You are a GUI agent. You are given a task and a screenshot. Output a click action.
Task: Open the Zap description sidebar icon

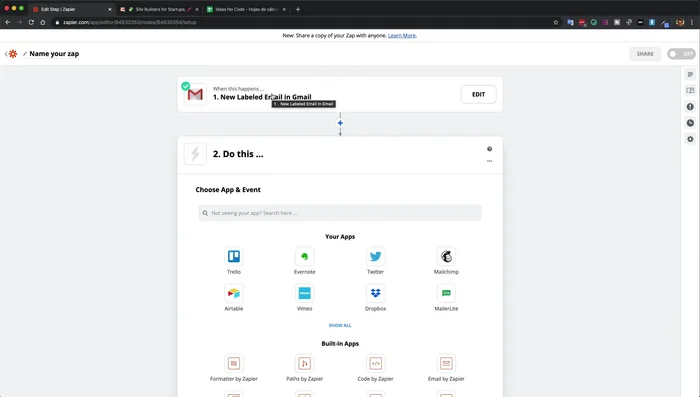tap(690, 75)
